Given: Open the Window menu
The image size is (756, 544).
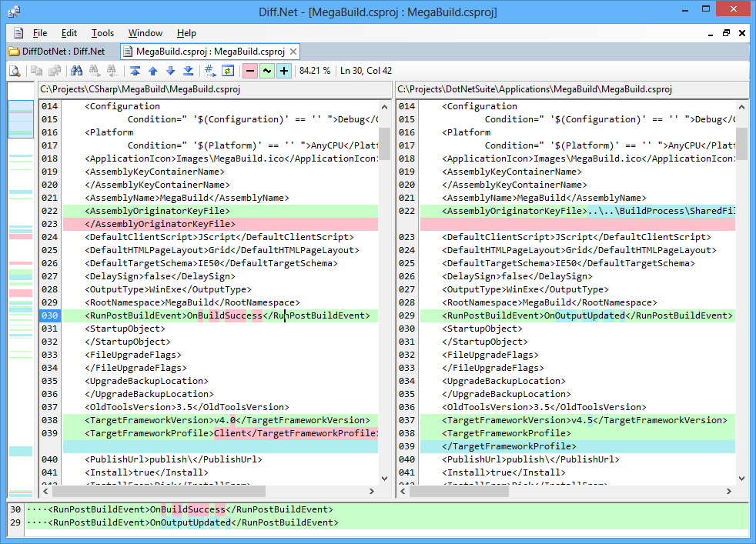Looking at the screenshot, I should pos(145,33).
